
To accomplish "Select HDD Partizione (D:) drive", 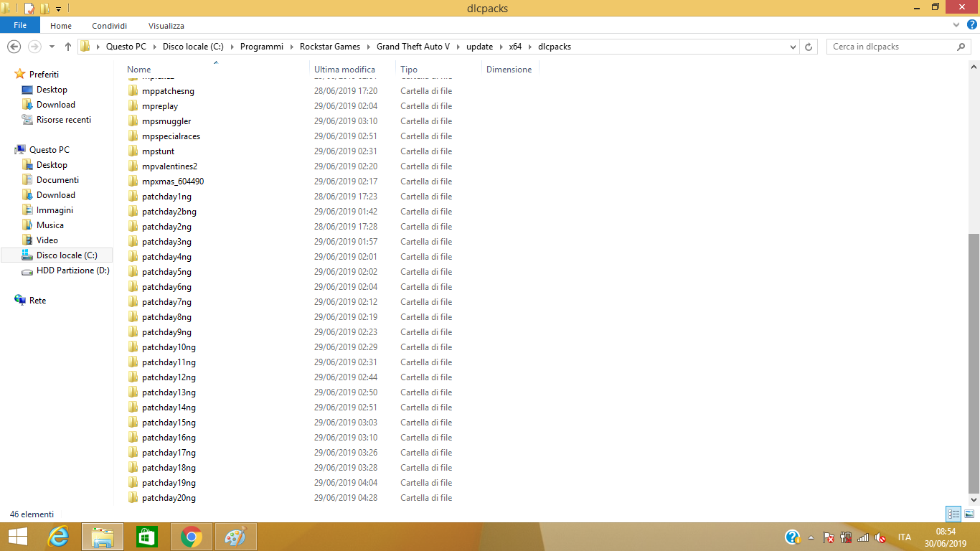I will pyautogui.click(x=72, y=270).
